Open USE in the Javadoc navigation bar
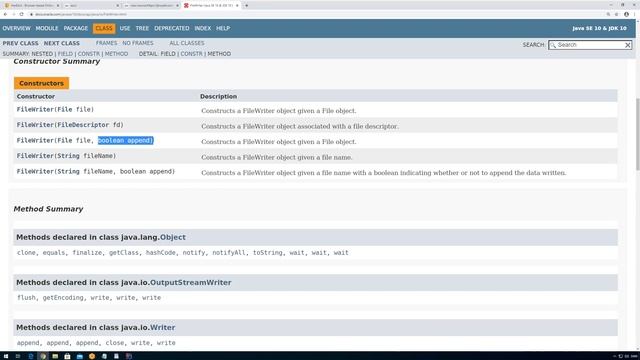Image resolution: width=640 pixels, height=360 pixels. point(125,28)
